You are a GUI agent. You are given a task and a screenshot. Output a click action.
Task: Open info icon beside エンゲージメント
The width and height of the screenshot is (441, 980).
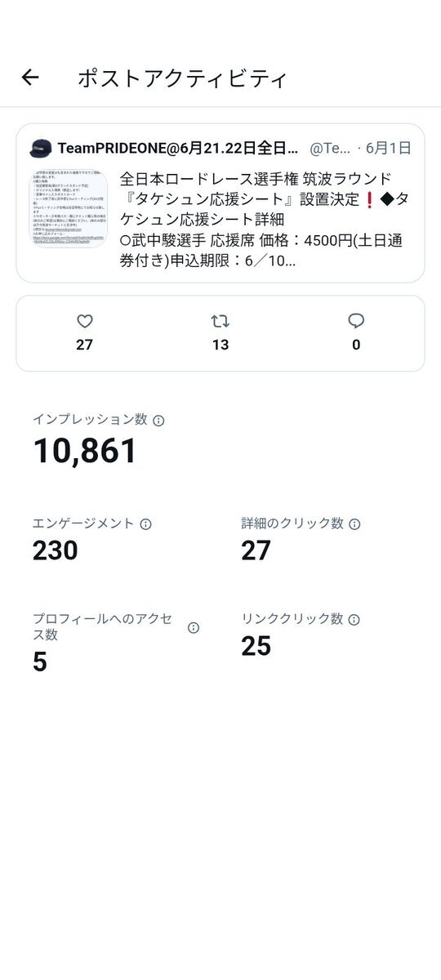pos(145,524)
